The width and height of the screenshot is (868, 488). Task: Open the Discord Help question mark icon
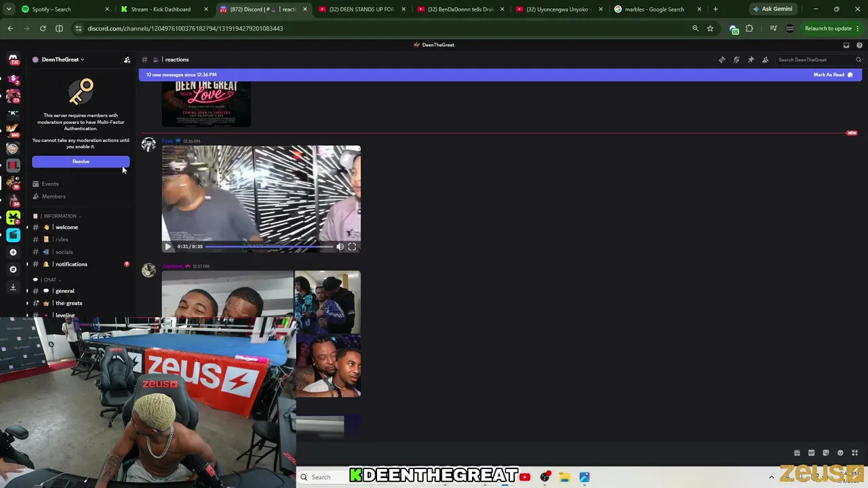[859, 45]
